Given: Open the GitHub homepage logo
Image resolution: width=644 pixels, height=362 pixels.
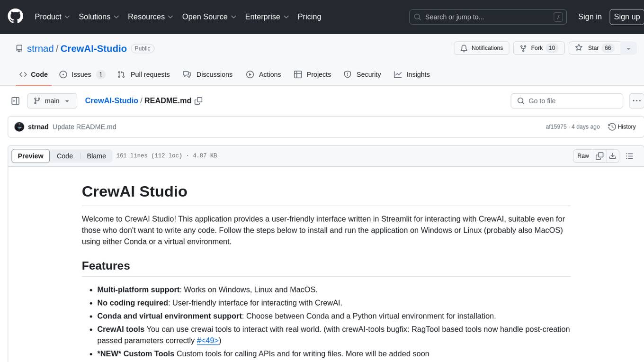Looking at the screenshot, I should click(15, 17).
